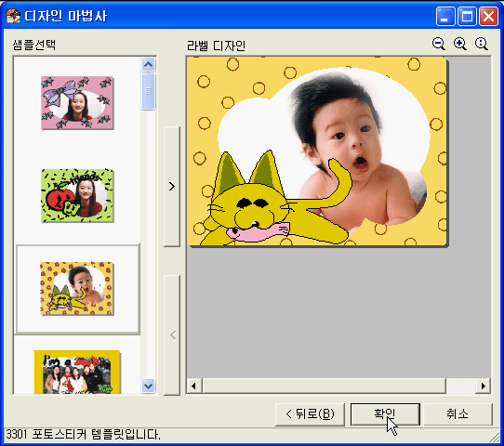Click preview horizontal scroll left arrow
Image resolution: width=504 pixels, height=446 pixels.
(193, 386)
